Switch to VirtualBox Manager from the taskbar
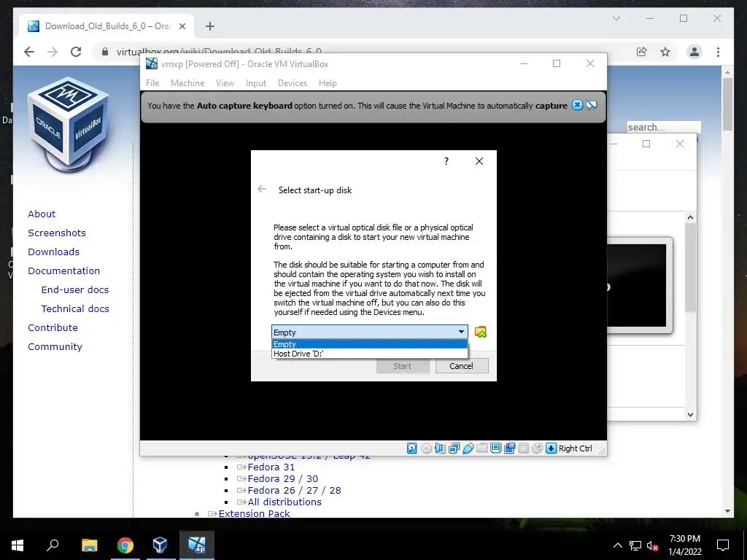This screenshot has width=747, height=560. coord(160,545)
